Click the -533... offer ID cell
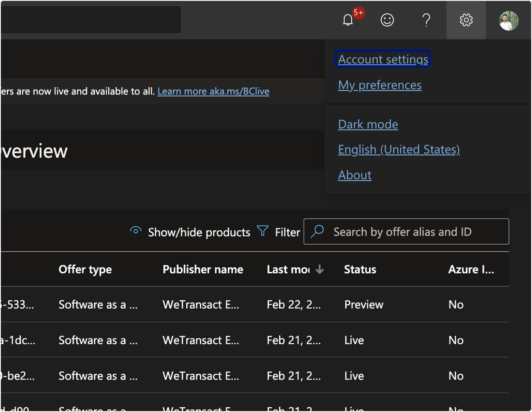532x412 pixels. (18, 305)
